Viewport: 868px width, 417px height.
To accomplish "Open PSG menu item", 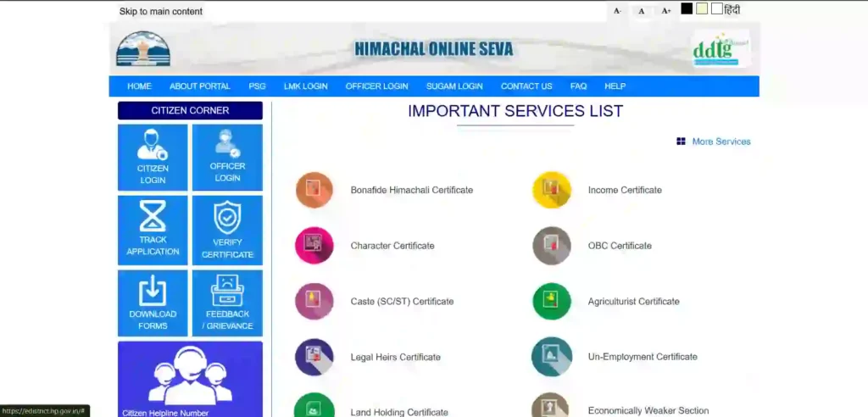I will click(258, 86).
